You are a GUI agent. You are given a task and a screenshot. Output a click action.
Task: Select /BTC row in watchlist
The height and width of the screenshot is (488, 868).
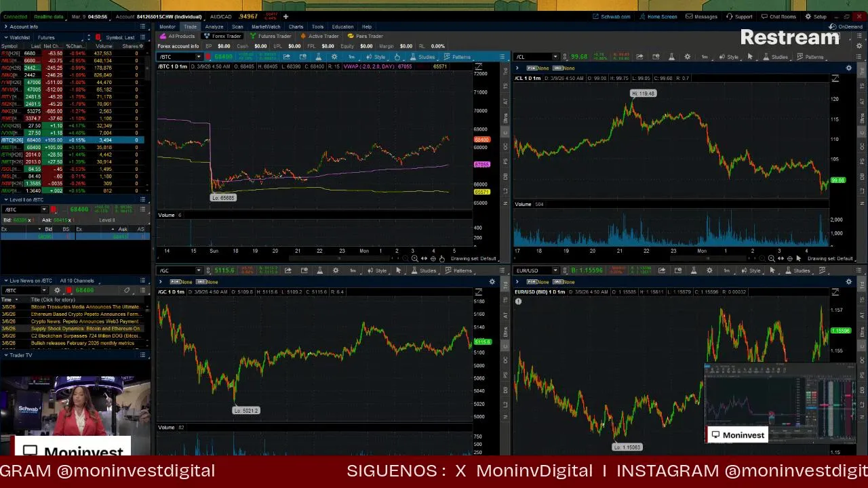[72, 140]
